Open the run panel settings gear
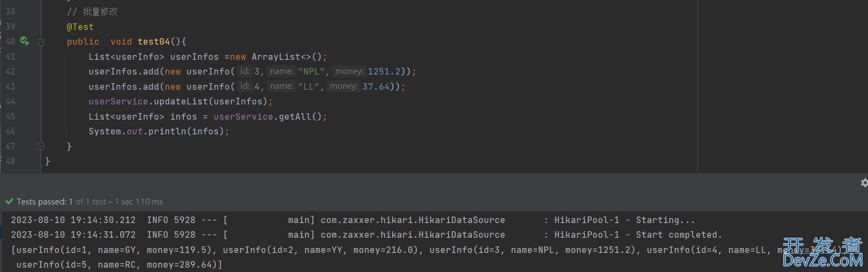This screenshot has height=272, width=868. pyautogui.click(x=865, y=183)
